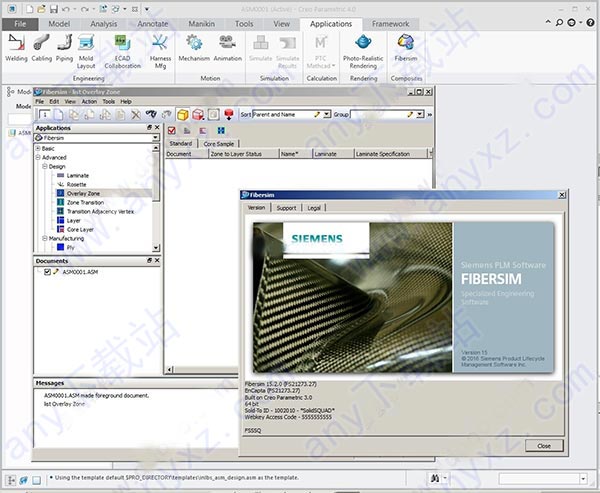
Task: Switch to the Core Sample tab
Action: (218, 144)
